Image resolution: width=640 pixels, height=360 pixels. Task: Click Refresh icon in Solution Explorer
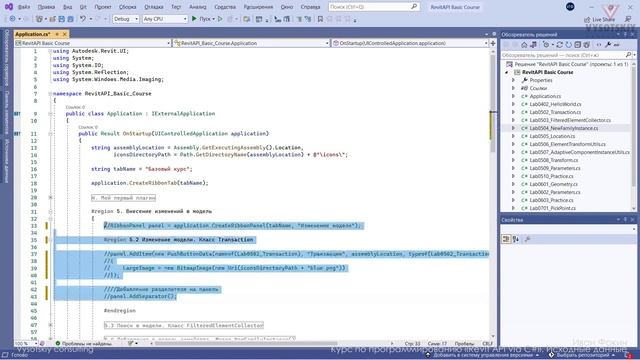[568, 44]
